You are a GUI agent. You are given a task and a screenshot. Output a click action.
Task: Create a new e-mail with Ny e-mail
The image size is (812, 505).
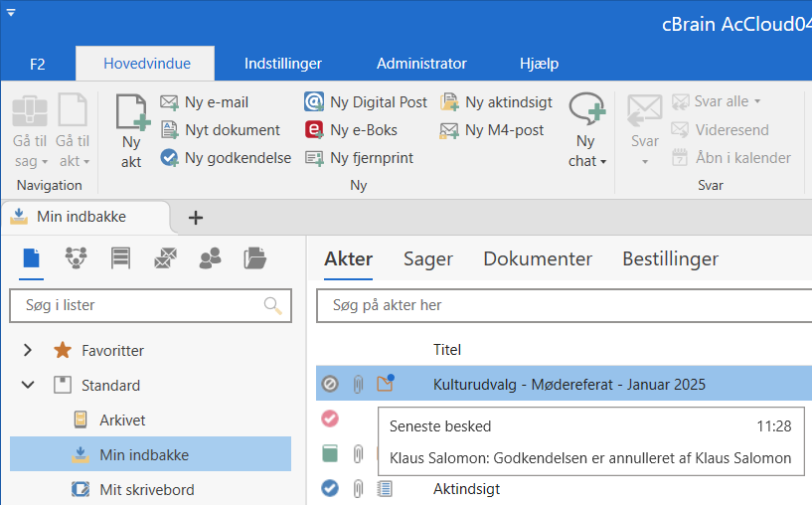click(205, 101)
